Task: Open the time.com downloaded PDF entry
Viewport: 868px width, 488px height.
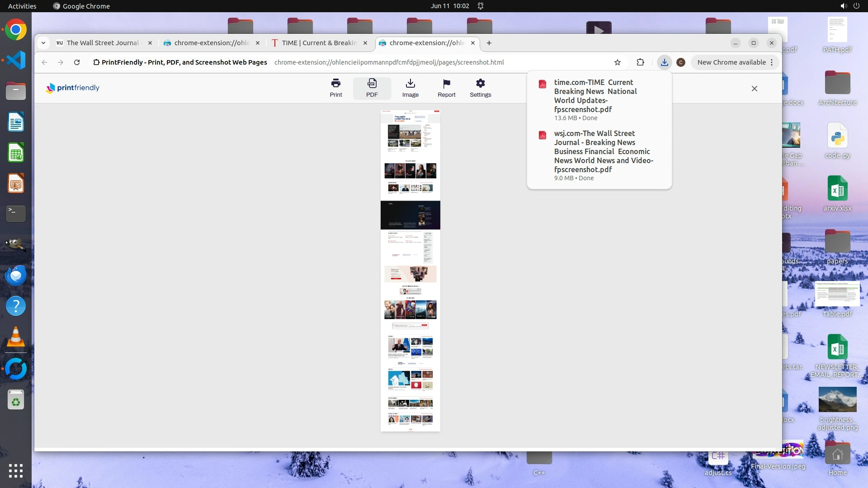Action: (595, 96)
